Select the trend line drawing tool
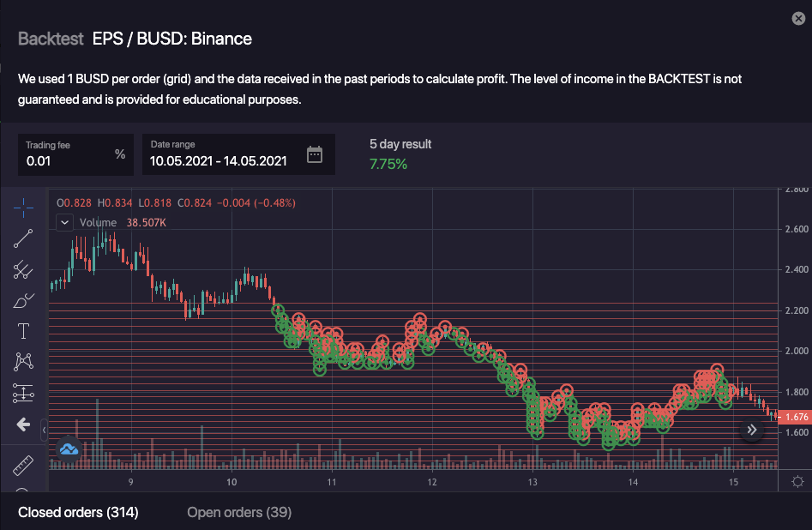Screen dimensions: 812x530 tap(23, 238)
